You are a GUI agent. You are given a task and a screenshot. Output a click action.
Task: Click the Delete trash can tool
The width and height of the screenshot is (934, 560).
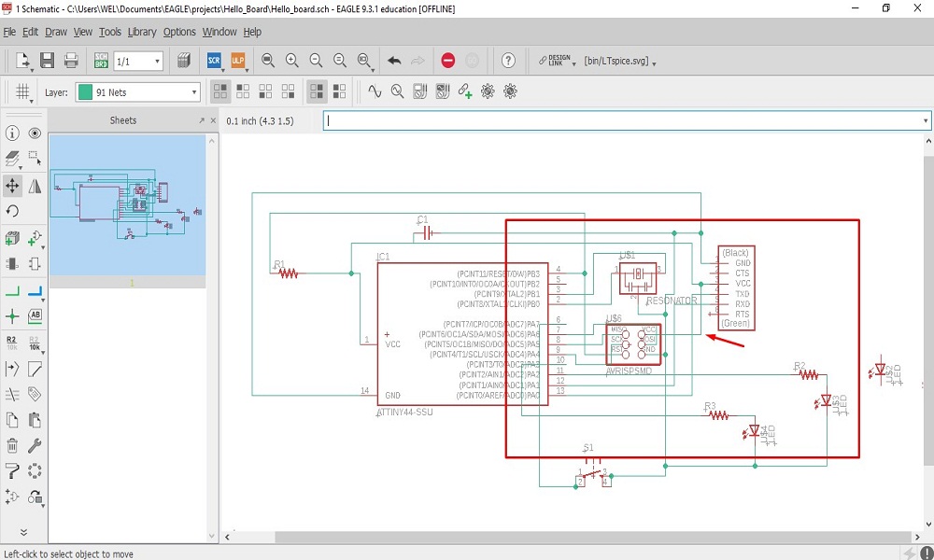(x=13, y=445)
